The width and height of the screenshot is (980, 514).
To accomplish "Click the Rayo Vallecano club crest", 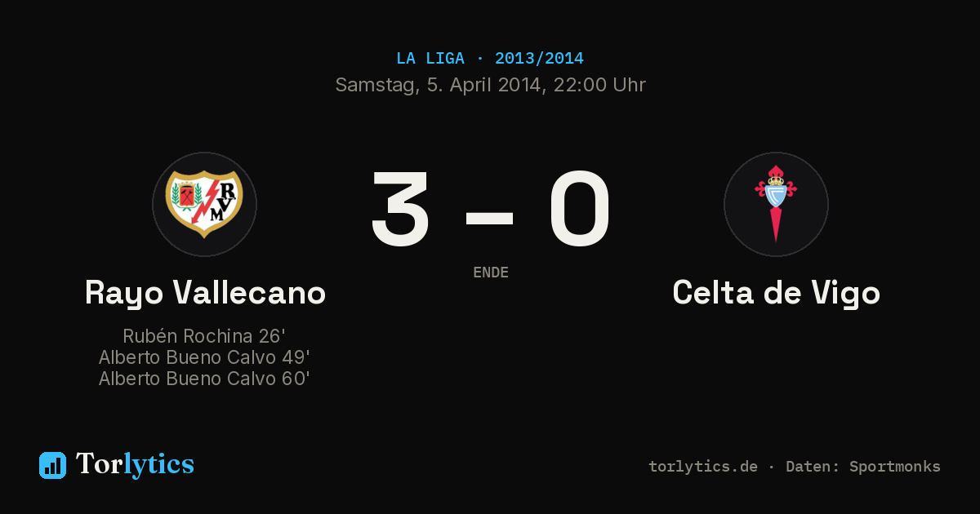I will [x=204, y=204].
